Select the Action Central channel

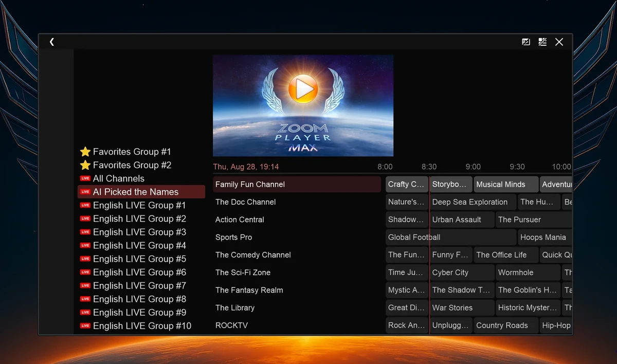[x=297, y=220]
